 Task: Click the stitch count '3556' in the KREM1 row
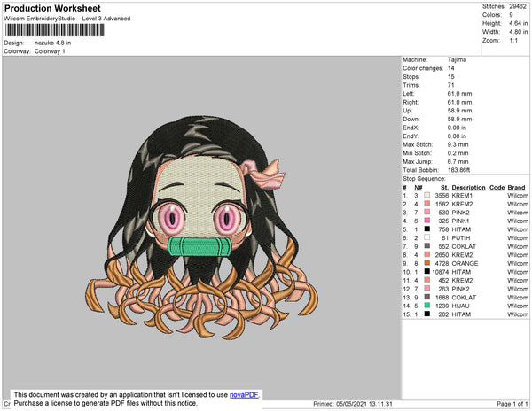coord(442,196)
